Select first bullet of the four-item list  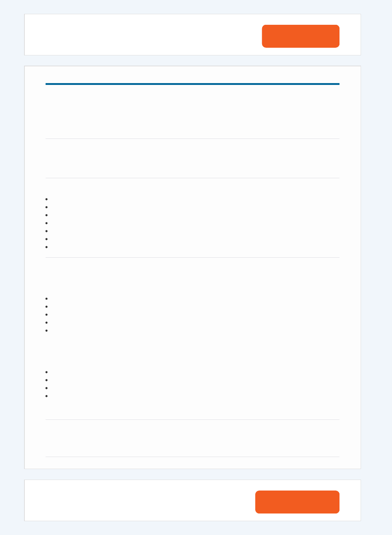pos(47,372)
